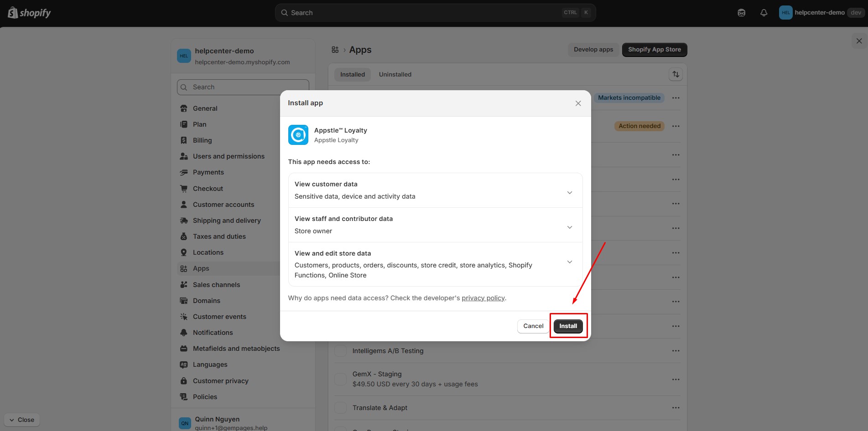Open Sidekick assistant icon in top bar
This screenshot has height=431, width=868.
[x=741, y=13]
